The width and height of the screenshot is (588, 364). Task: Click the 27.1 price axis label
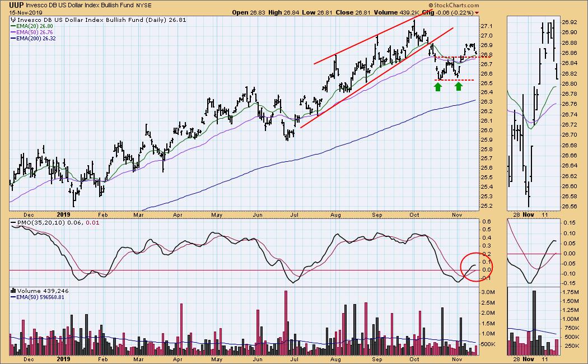[x=486, y=26]
